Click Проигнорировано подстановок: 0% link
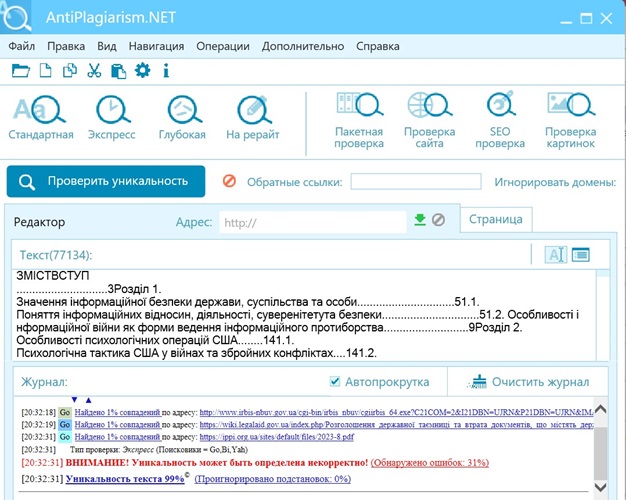Viewport: 626px width, 500px height. 273,478
